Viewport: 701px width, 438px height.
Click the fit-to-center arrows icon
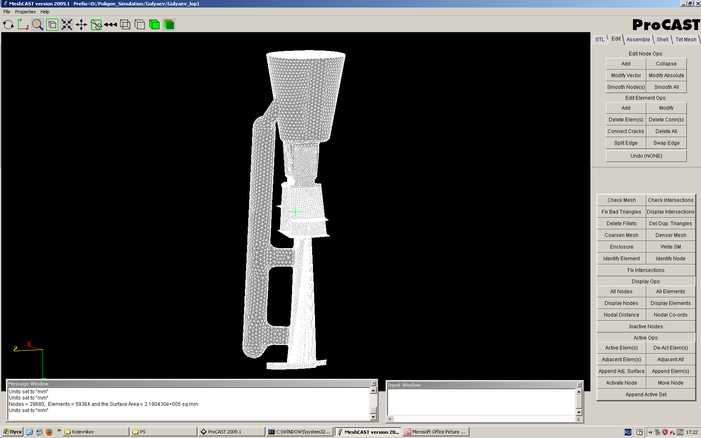point(67,25)
